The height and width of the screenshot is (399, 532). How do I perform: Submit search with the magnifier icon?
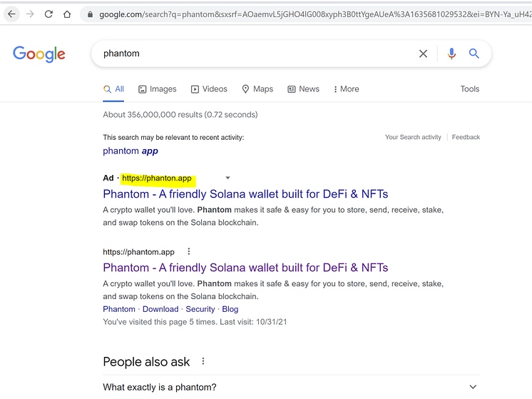point(474,54)
